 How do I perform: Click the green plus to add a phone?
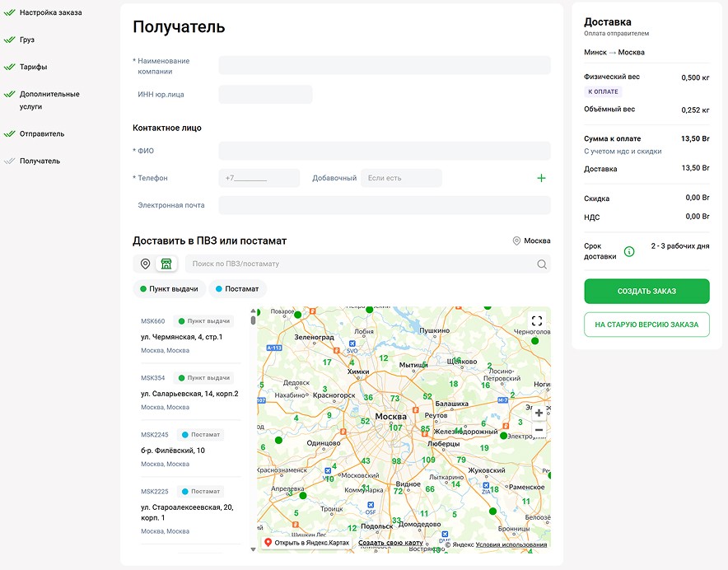coord(541,178)
